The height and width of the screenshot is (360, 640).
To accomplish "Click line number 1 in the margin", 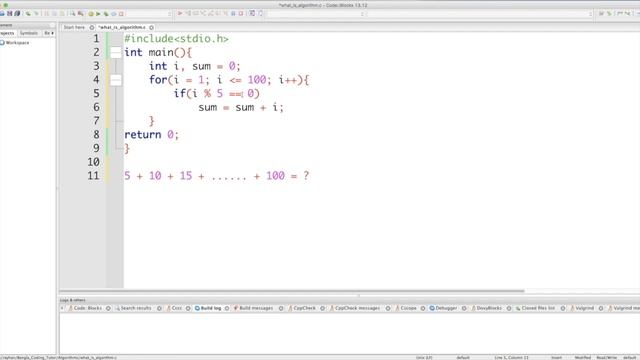I will pos(96,39).
